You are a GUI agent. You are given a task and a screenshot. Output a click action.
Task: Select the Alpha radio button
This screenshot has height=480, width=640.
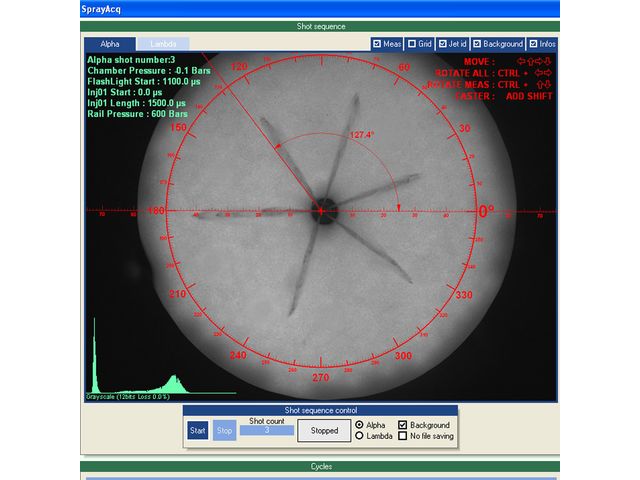click(x=360, y=425)
